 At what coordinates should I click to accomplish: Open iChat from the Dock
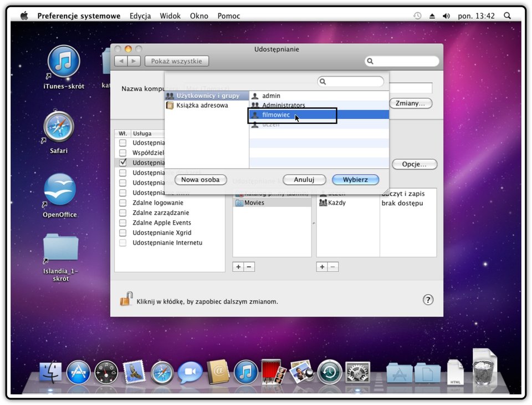click(x=190, y=373)
